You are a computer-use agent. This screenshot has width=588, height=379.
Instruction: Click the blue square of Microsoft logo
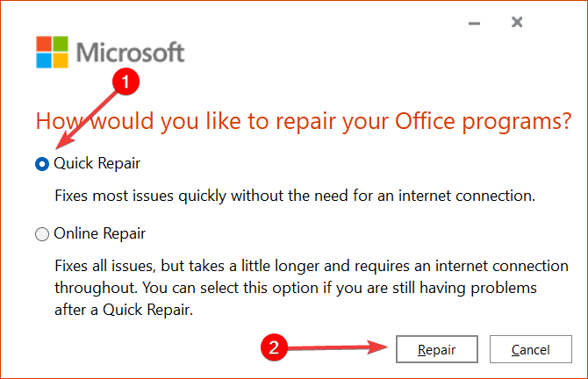[44, 61]
